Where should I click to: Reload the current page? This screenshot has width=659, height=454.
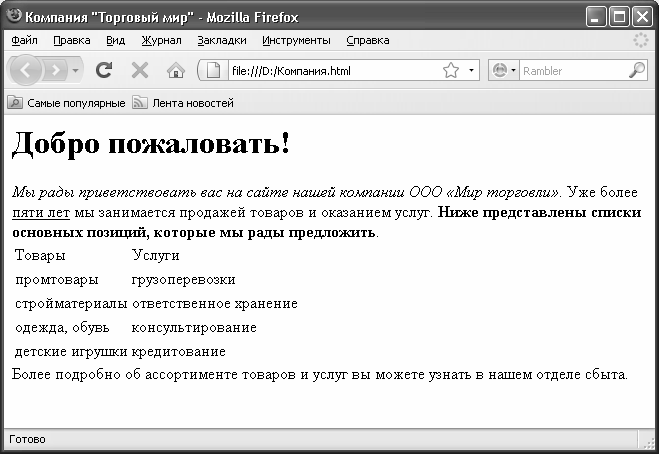pyautogui.click(x=103, y=71)
